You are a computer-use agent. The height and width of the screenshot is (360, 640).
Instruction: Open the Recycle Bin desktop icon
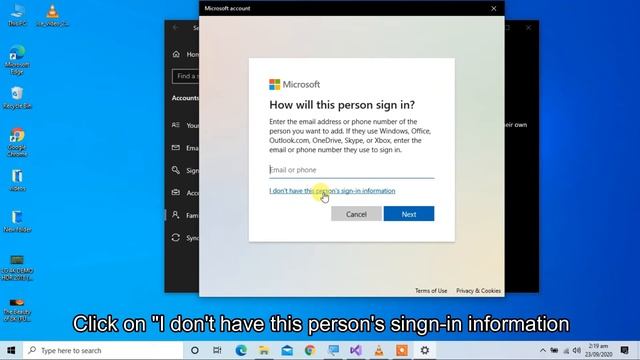17,98
